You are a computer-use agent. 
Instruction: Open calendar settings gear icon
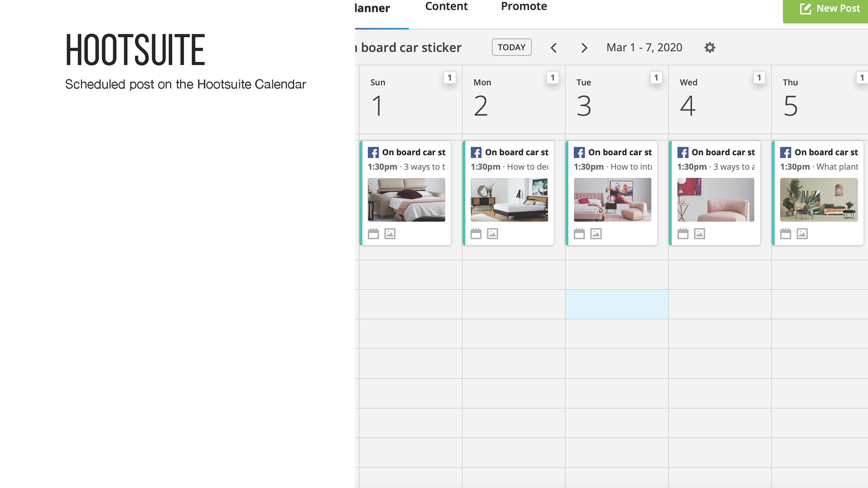pos(710,47)
